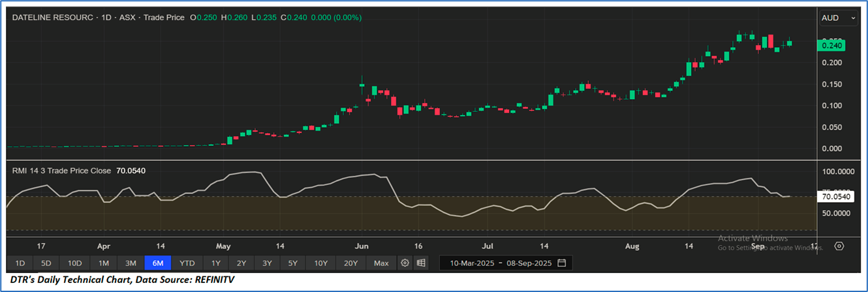Switch to the 5Y range
This screenshot has width=868, height=292.
point(292,263)
